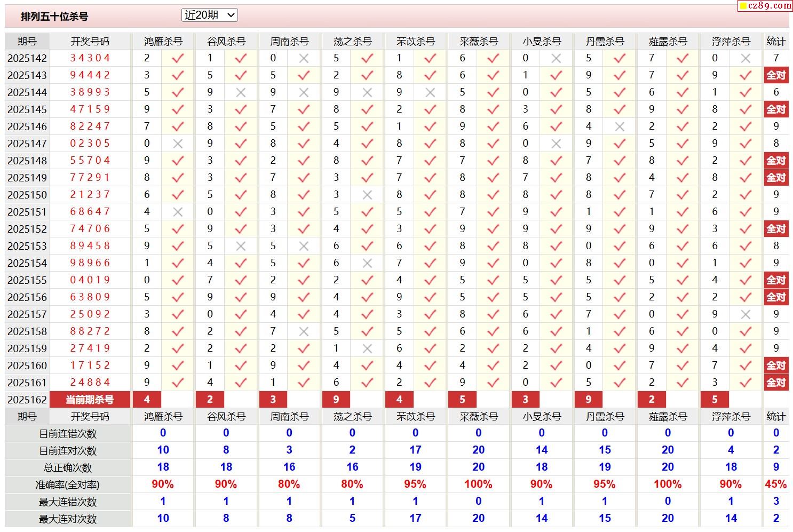Click the 目前连对次数 row label

pyautogui.click(x=68, y=451)
